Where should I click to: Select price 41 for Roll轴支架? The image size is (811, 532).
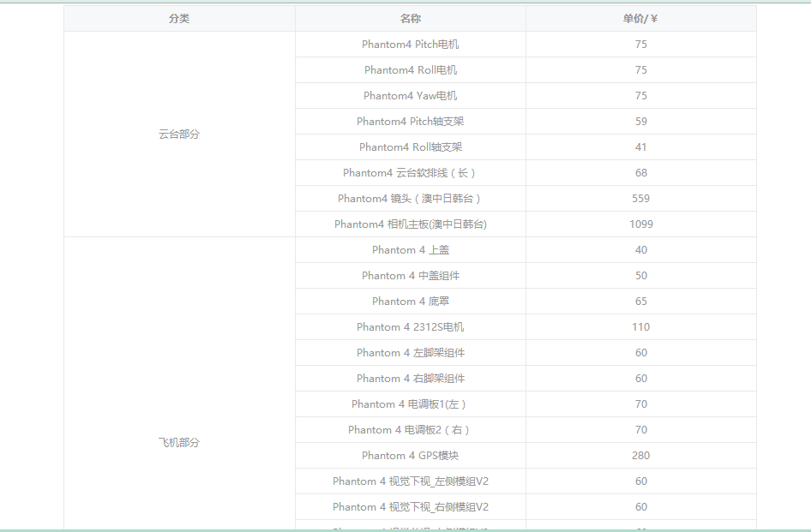[641, 146]
